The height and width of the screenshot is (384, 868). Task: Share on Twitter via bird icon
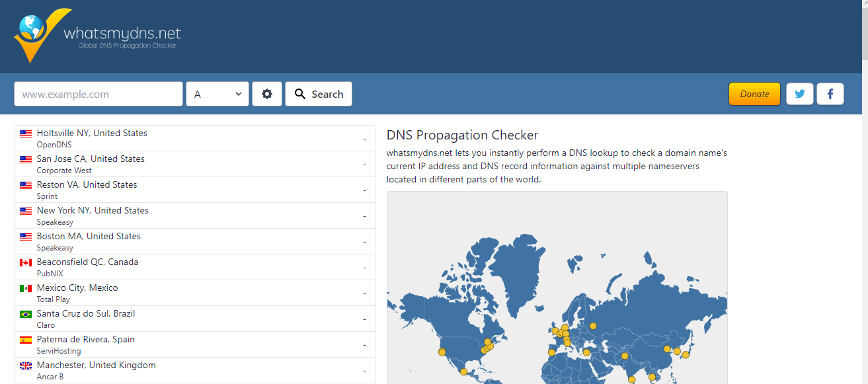(800, 94)
